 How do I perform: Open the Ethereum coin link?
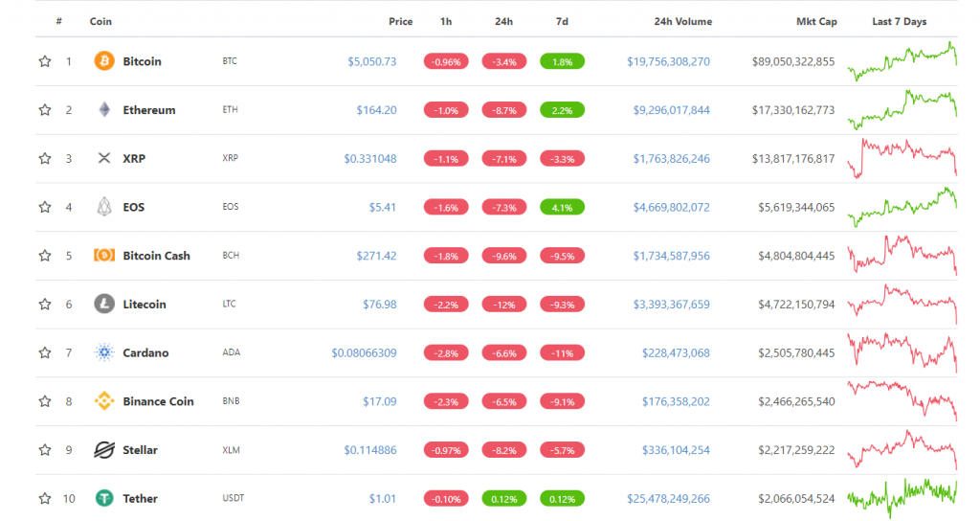click(x=148, y=110)
